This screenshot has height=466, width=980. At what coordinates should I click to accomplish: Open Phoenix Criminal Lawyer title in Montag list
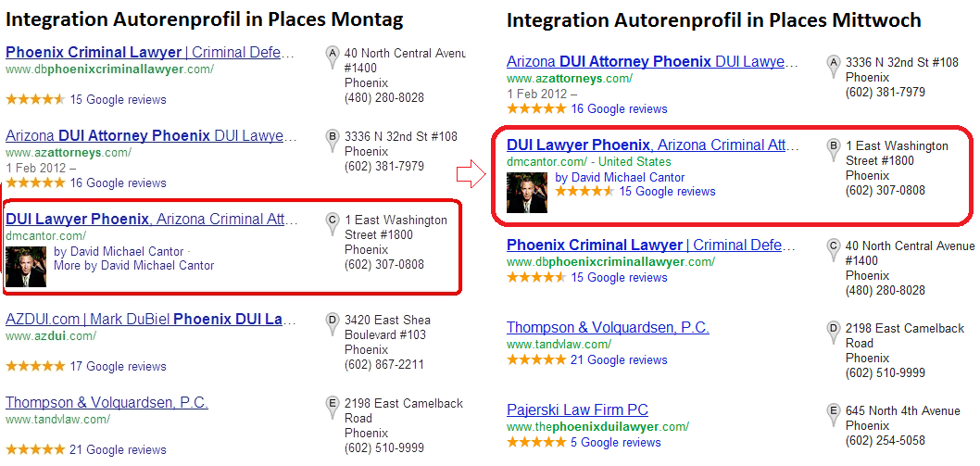point(149,53)
